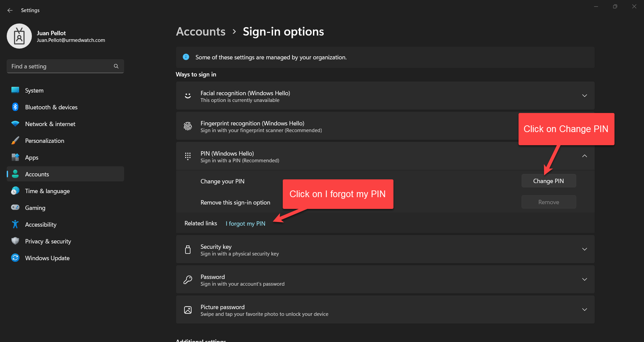This screenshot has height=342, width=644.
Task: Click the I forgot my PIN link
Action: click(x=245, y=224)
